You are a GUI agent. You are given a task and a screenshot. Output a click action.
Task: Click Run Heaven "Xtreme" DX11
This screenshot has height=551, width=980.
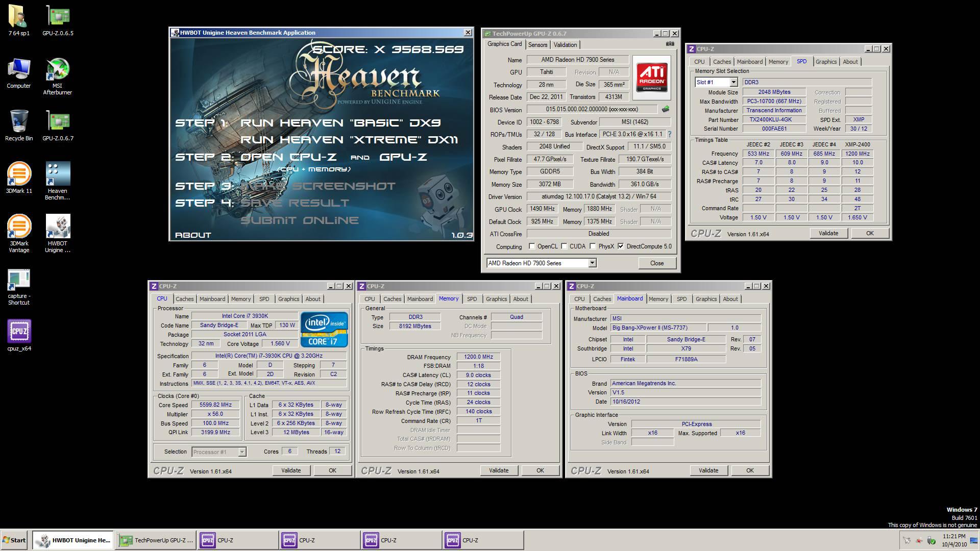click(349, 140)
